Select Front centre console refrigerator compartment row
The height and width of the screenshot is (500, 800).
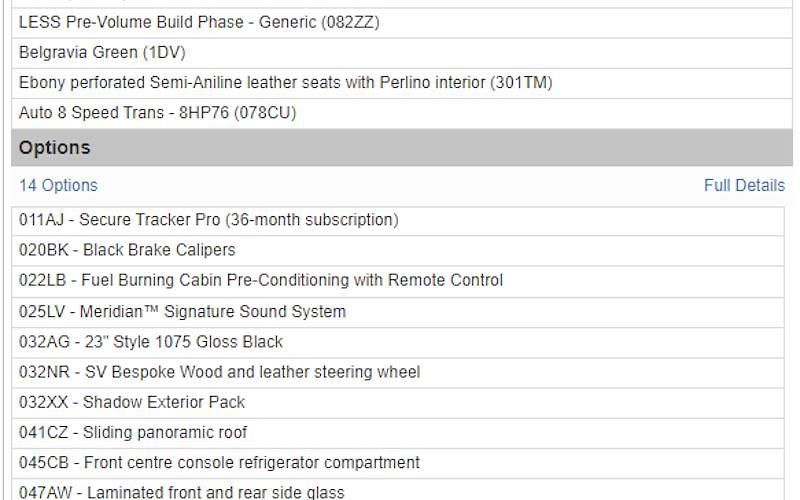398,463
